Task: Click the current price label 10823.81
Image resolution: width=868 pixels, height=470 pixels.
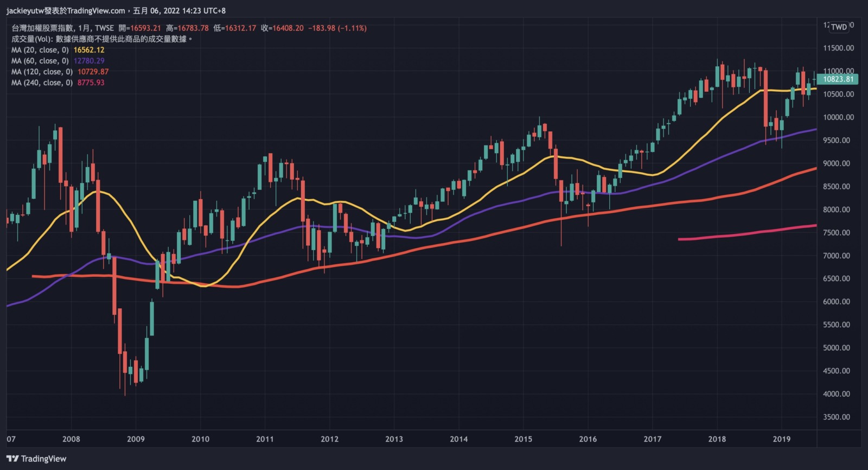Action: [838, 79]
